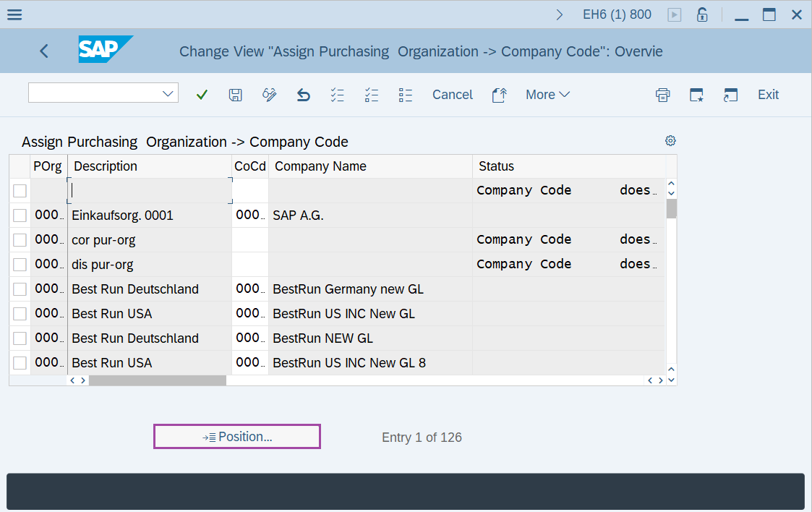Open the hamburger menu

click(14, 14)
